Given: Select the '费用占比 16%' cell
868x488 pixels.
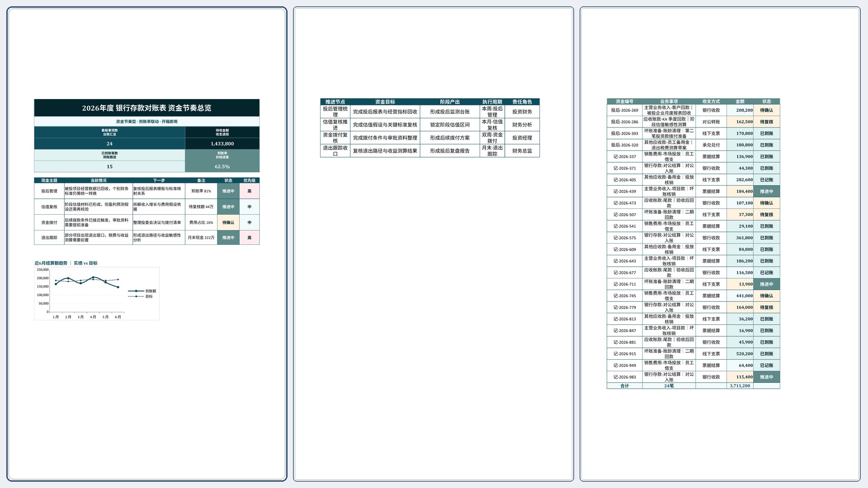Looking at the screenshot, I should click(201, 223).
